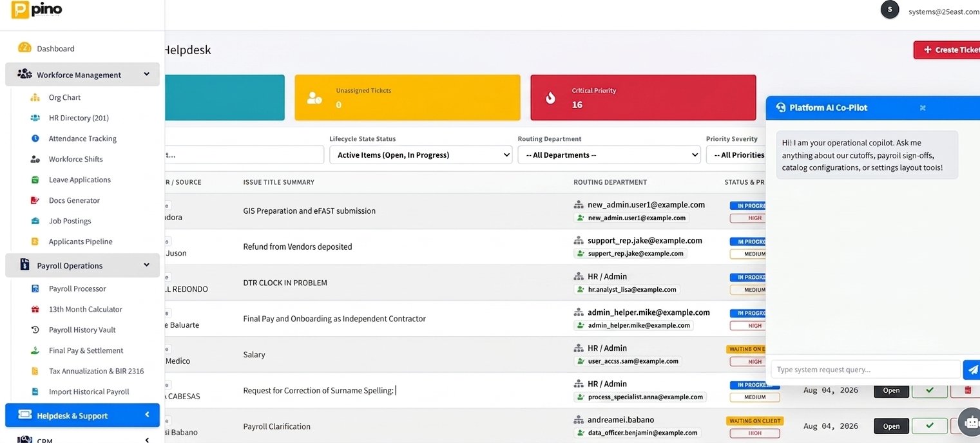Viewport: 980px width, 443px height.
Task: Click 'DTR CLOCK IN PROBLEM' title
Action: tap(285, 283)
